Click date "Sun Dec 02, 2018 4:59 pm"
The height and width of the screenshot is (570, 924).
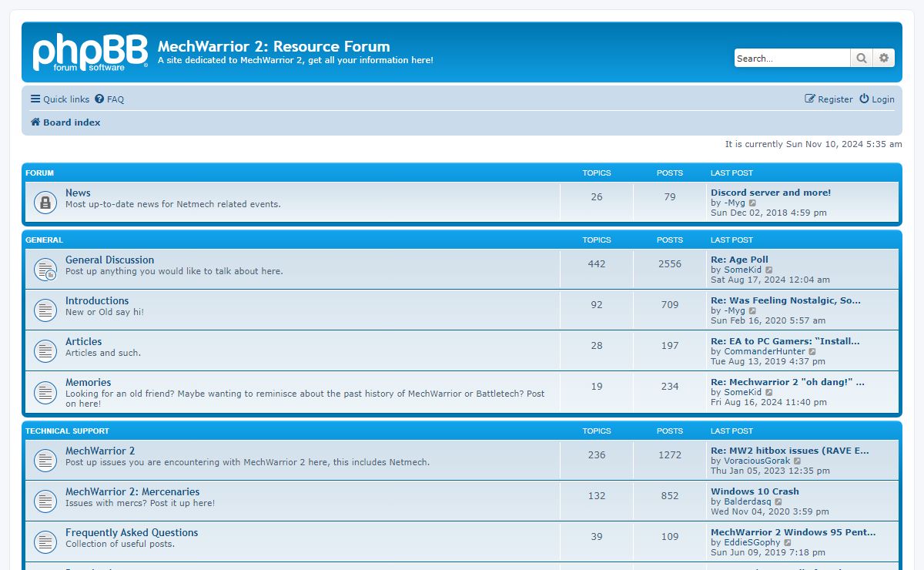(x=768, y=213)
